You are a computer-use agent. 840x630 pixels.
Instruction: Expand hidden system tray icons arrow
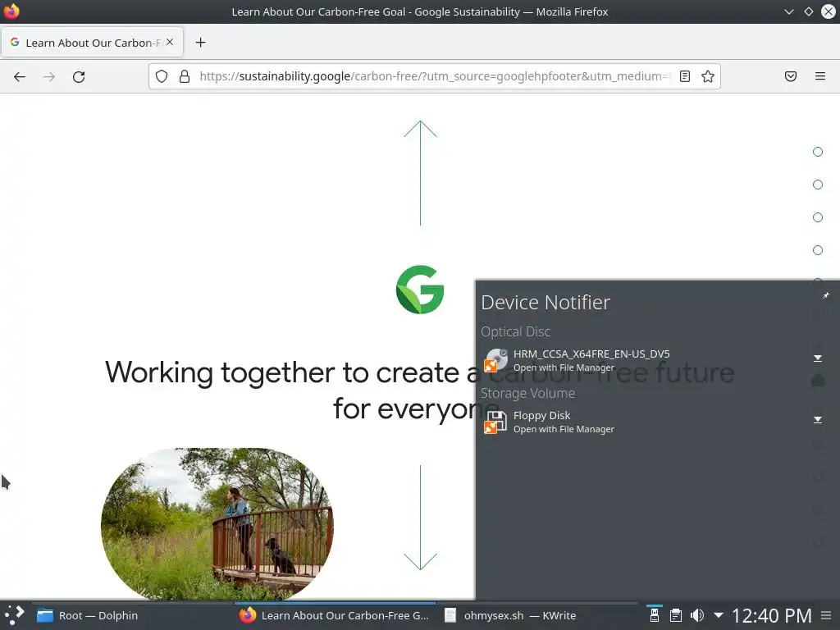coord(719,615)
